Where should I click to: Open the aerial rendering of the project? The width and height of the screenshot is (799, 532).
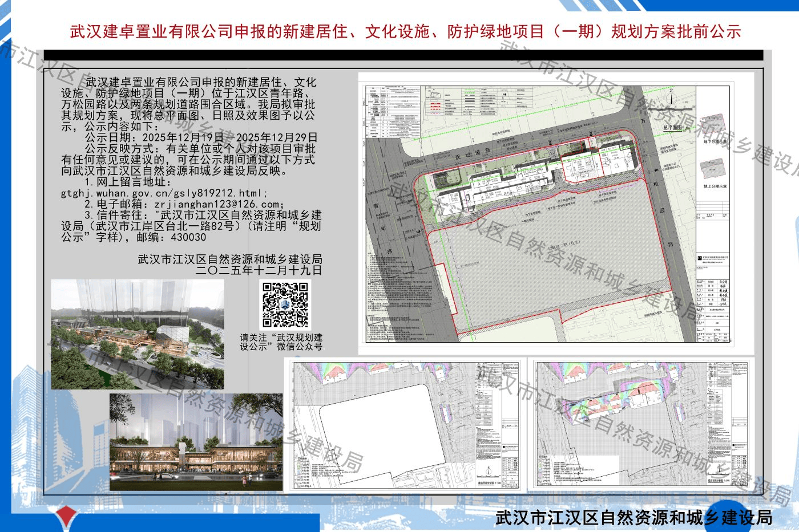click(138, 334)
